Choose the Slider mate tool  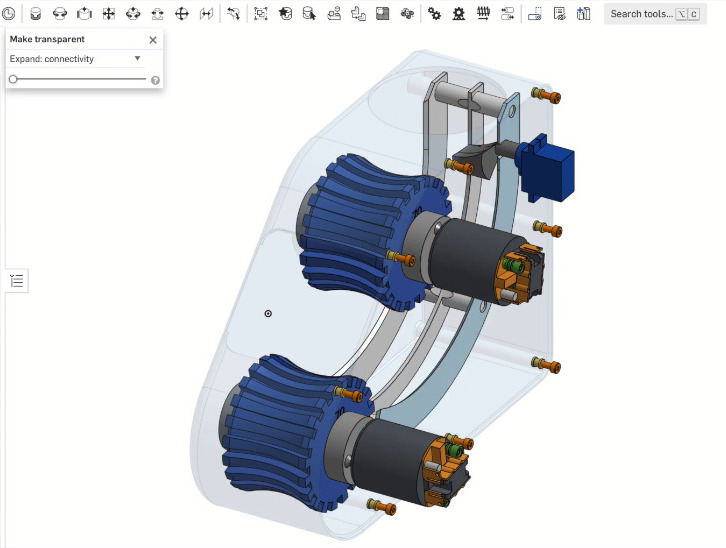click(84, 14)
